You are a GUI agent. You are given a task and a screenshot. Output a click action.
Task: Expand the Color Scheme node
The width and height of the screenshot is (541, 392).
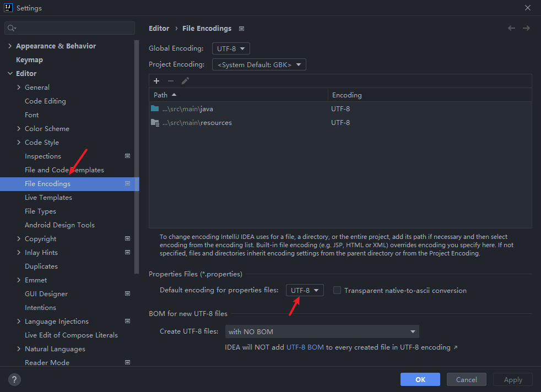(x=19, y=129)
